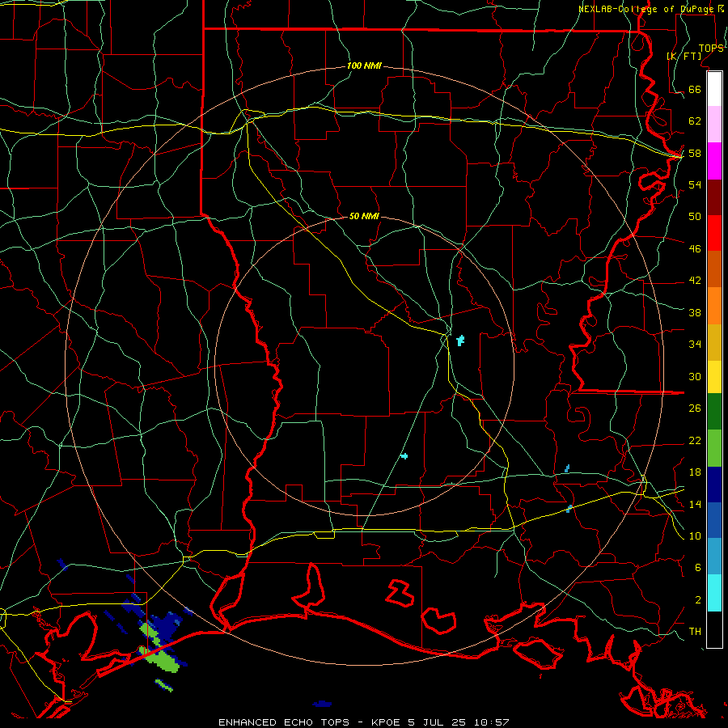
Task: Click the "100 NMI" range ring label
Action: click(364, 66)
